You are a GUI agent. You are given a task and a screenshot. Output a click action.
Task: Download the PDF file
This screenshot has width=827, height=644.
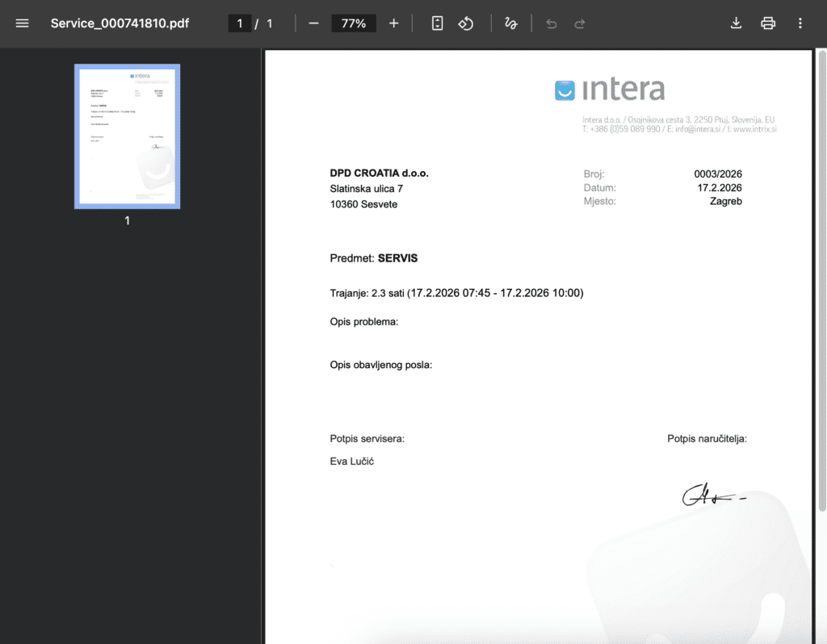[x=736, y=23]
